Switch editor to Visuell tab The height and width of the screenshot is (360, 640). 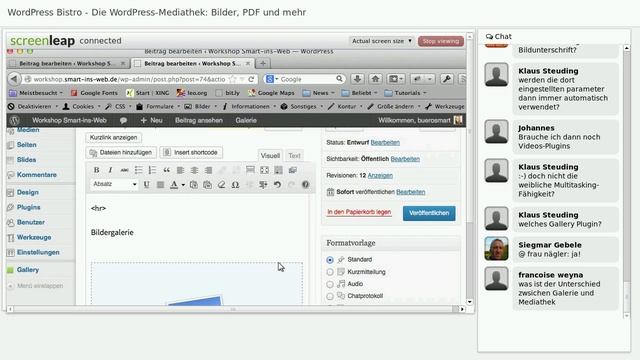tap(270, 156)
